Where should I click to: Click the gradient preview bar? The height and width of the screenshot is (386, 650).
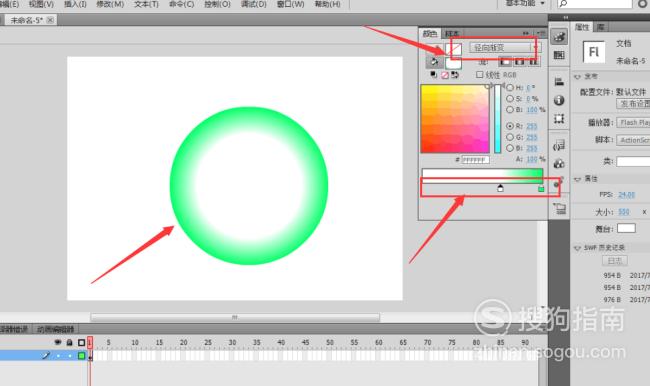(482, 176)
